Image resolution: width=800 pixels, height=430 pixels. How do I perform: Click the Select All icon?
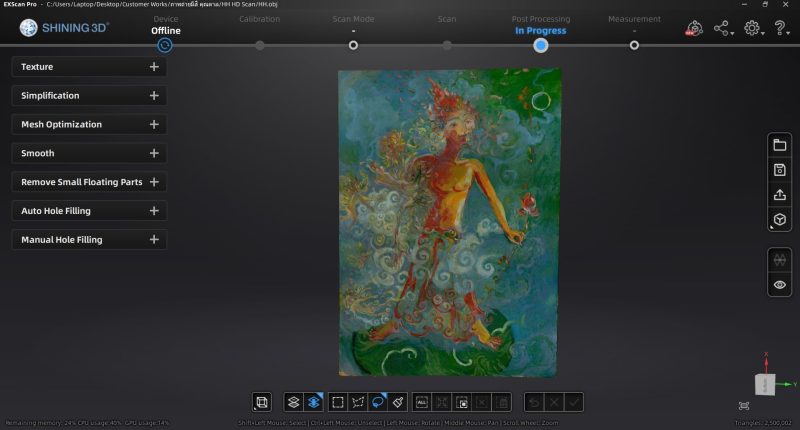coord(422,402)
